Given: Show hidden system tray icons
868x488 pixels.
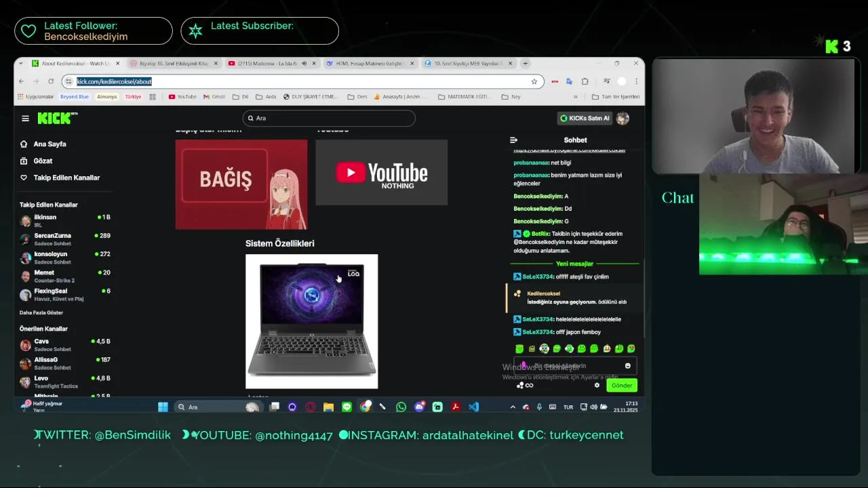Looking at the screenshot, I should click(512, 407).
